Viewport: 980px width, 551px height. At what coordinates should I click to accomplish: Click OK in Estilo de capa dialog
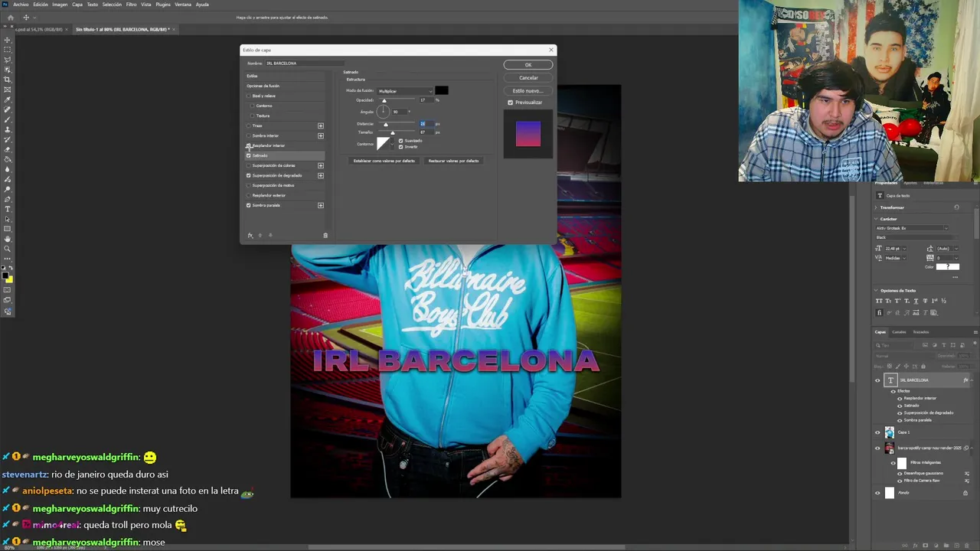click(528, 65)
